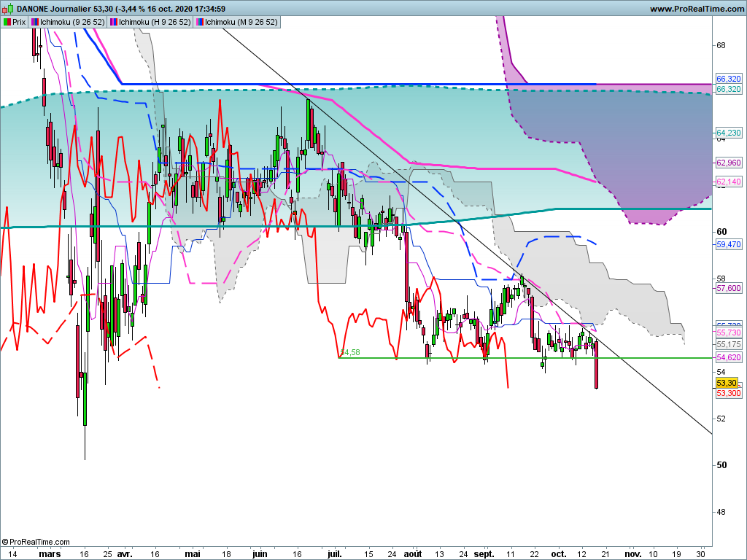
Task: Click the mars label on date axis
Action: pyautogui.click(x=50, y=554)
